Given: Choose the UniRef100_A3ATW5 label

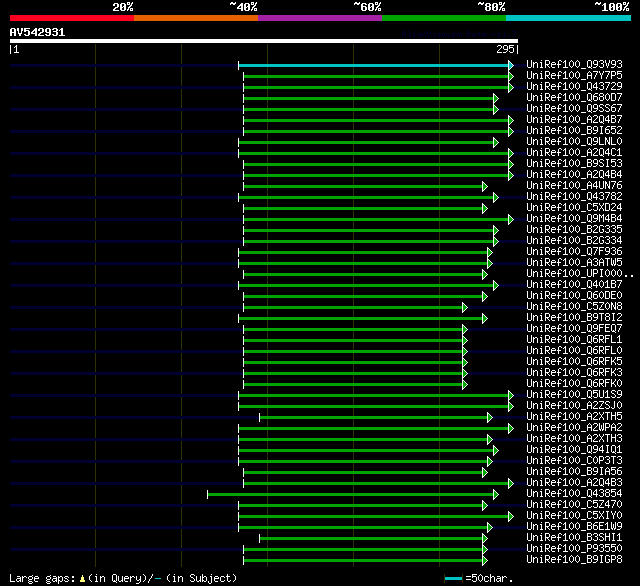Looking at the screenshot, I should coord(574,263).
